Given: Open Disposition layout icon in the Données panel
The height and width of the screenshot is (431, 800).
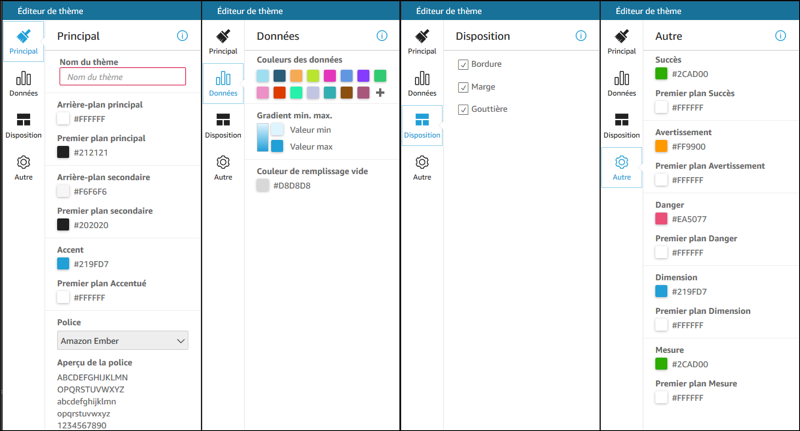Looking at the screenshot, I should 223,120.
